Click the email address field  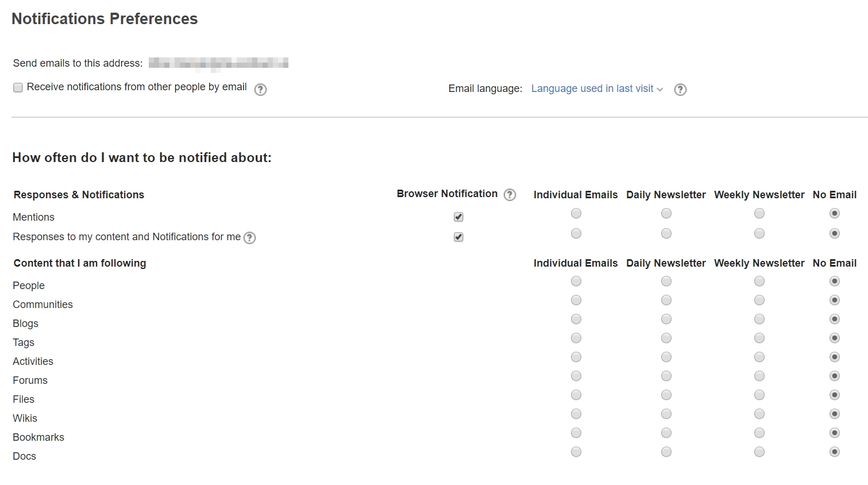[218, 63]
